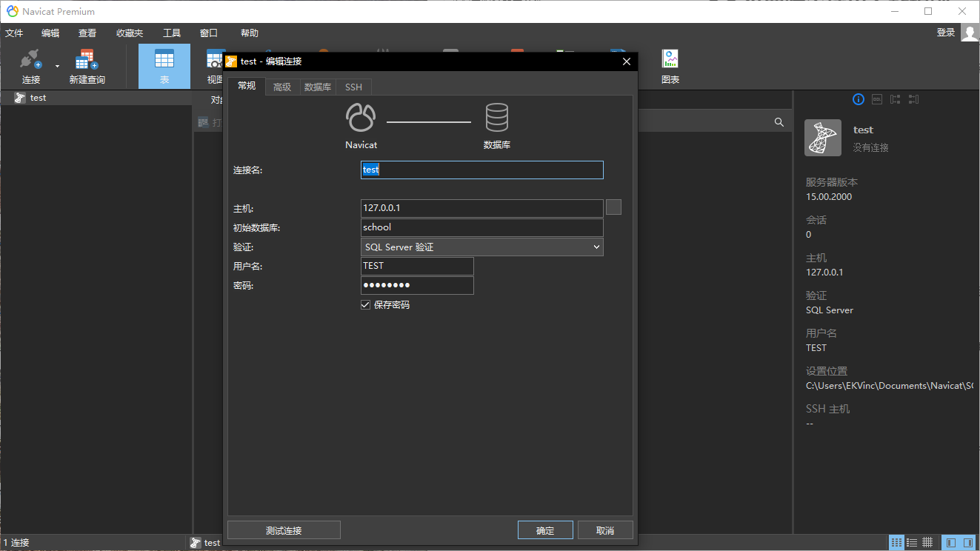Click the 确定 button
This screenshot has width=980, height=551.
tap(545, 530)
